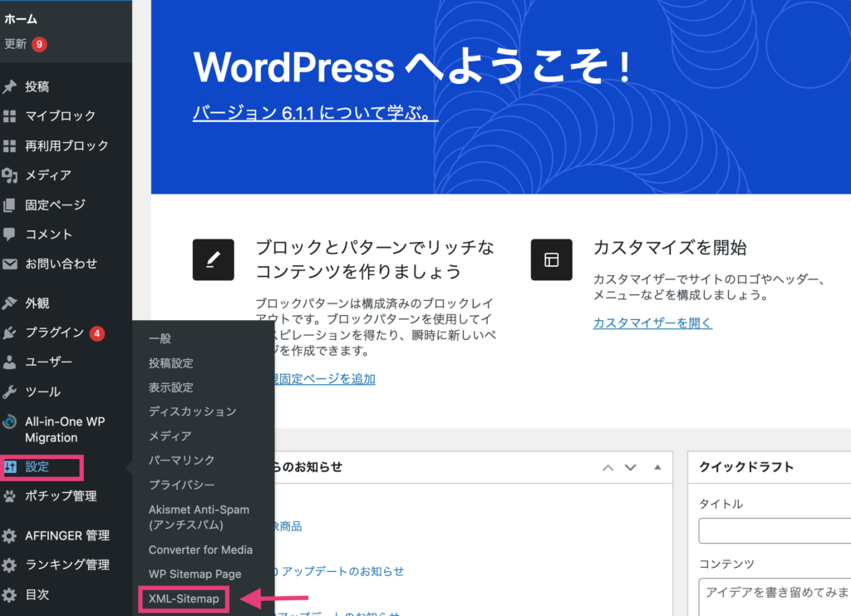Select 投稿設定 in the settings submenu

171,363
